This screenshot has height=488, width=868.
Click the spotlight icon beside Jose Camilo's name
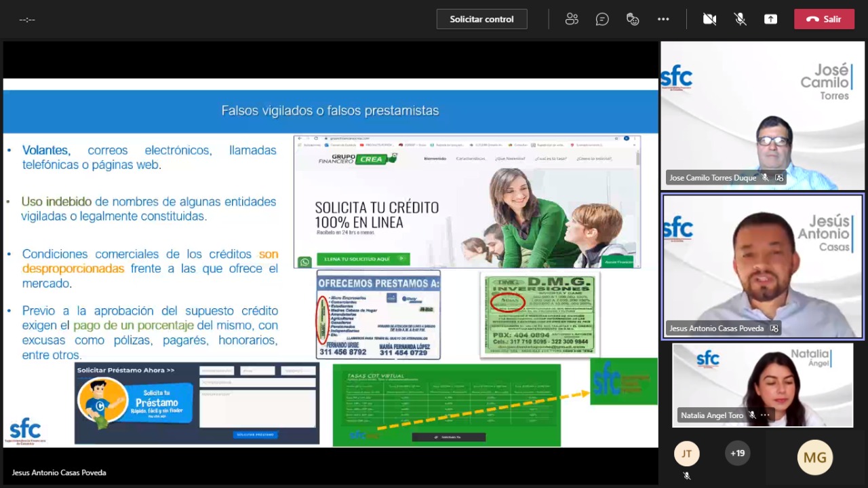[779, 178]
